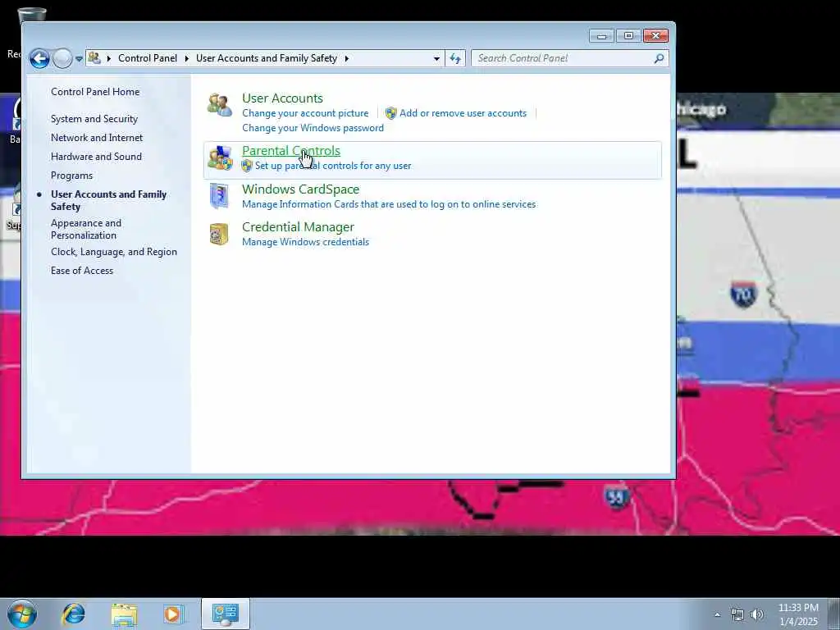Select Clock, Language, and Region
The width and height of the screenshot is (840, 630).
click(114, 252)
